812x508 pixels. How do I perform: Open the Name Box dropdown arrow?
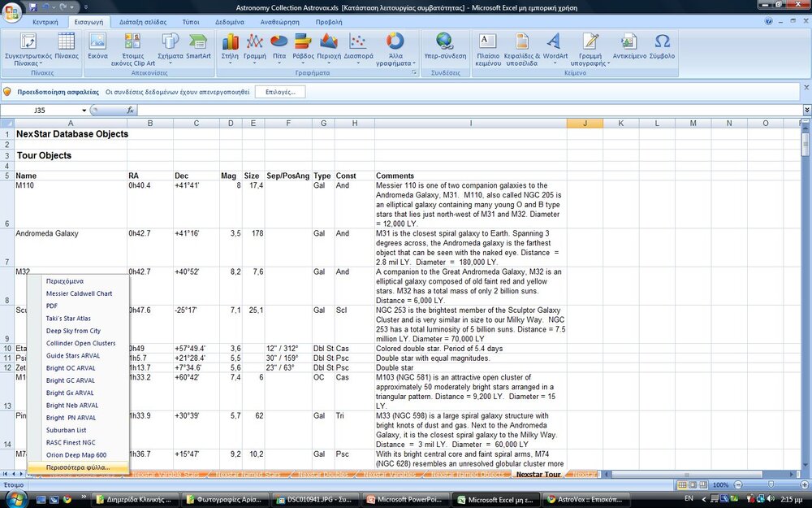pos(84,110)
